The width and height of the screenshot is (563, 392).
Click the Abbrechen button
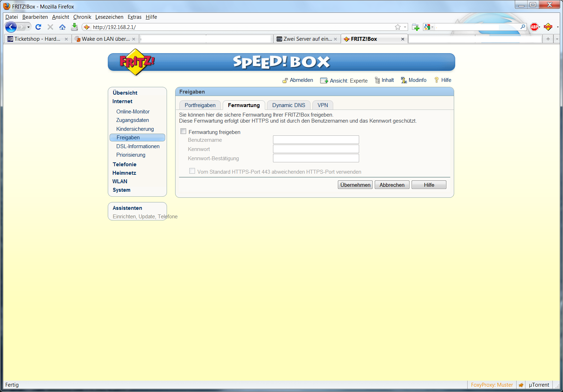392,185
